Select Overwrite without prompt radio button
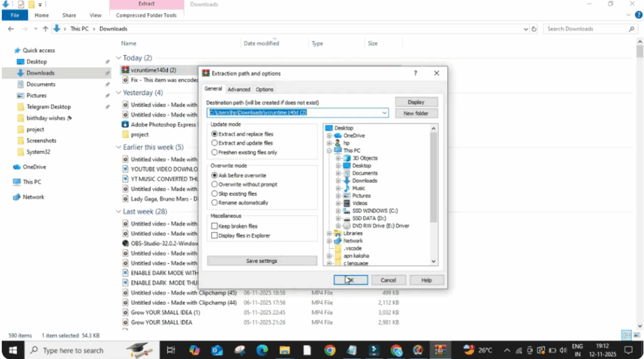The width and height of the screenshot is (644, 359). [x=214, y=184]
